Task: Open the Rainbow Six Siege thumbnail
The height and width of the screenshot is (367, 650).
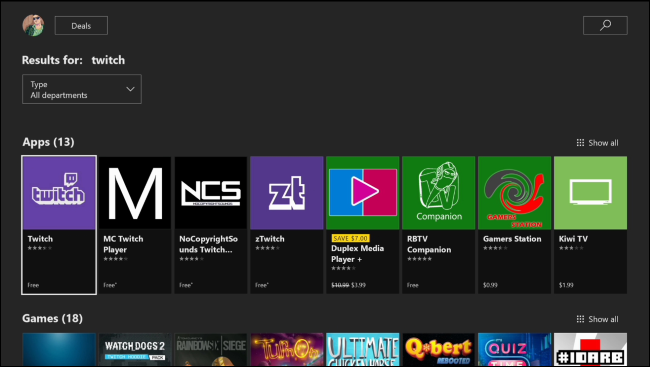Action: click(211, 349)
